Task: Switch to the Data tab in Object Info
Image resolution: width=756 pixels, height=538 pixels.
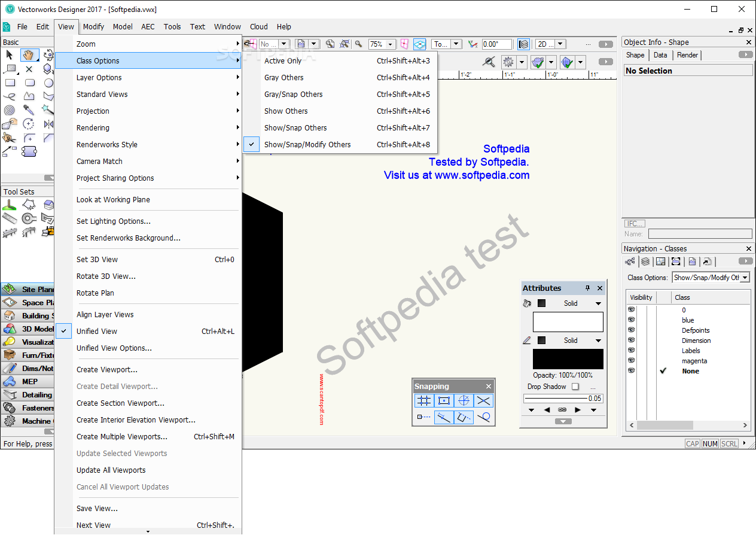Action: click(660, 55)
